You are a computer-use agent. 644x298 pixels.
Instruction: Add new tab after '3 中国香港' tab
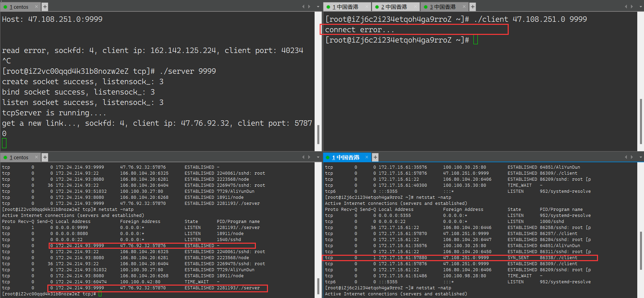(x=472, y=7)
